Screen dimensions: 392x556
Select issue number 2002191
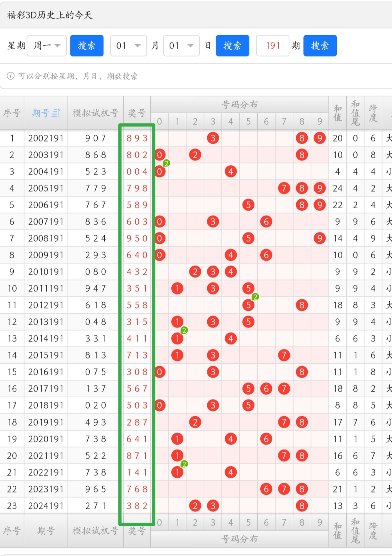[46, 138]
